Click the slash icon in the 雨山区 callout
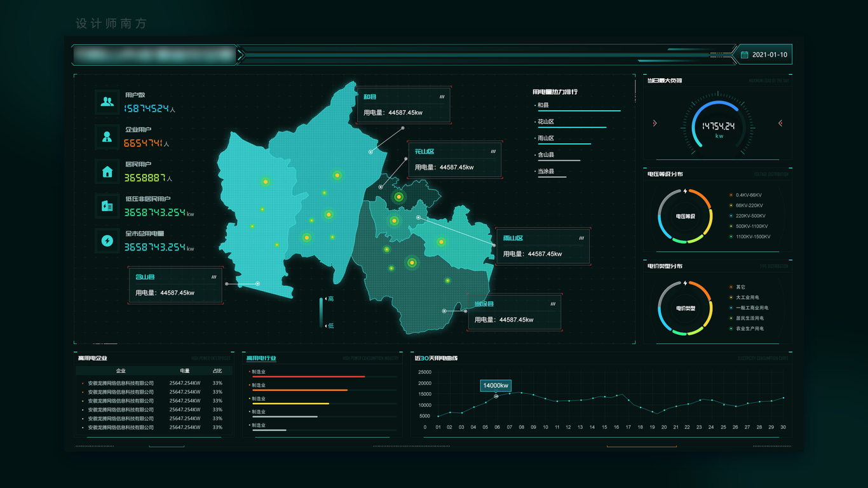Image resolution: width=868 pixels, height=488 pixels. pyautogui.click(x=581, y=238)
